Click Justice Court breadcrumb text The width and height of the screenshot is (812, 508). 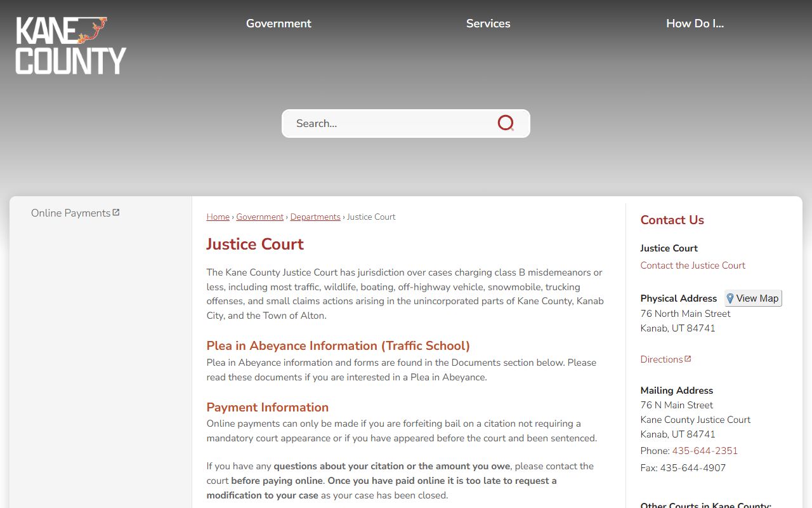pos(371,217)
